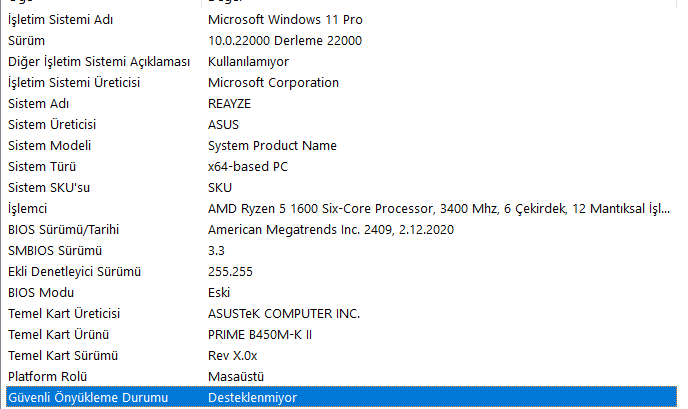
Task: Select the Sistem Modeli row
Action: tap(49, 145)
